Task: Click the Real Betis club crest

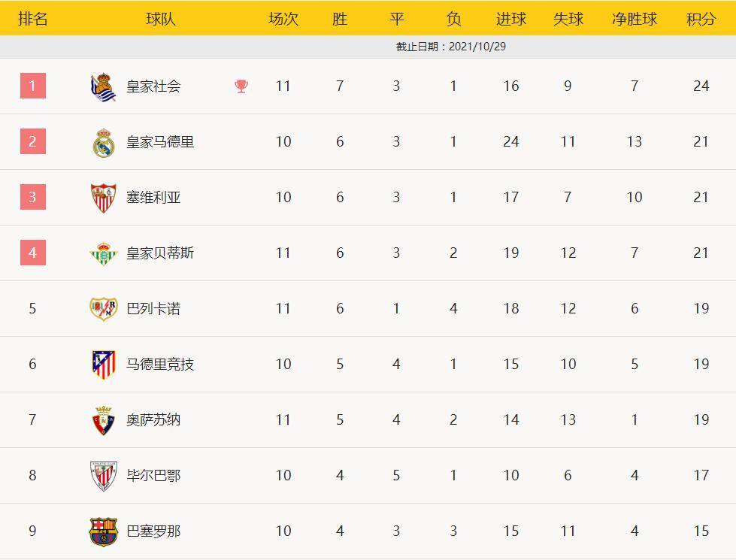Action: pyautogui.click(x=103, y=253)
